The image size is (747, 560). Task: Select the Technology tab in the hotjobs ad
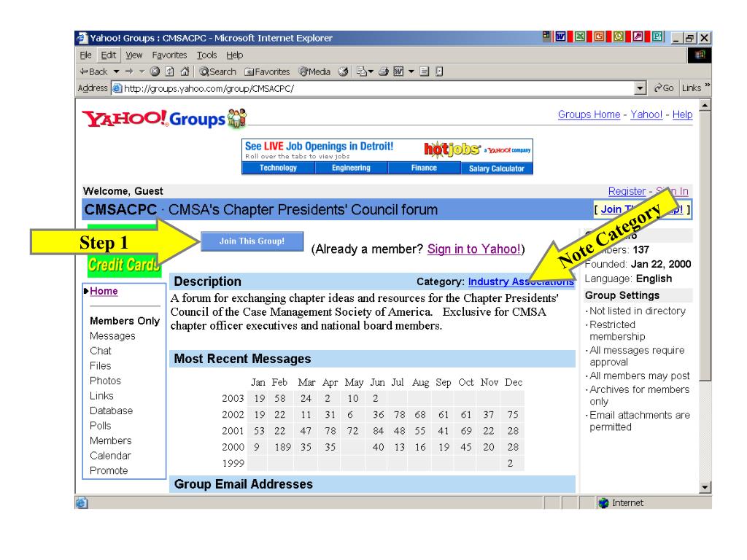278,168
